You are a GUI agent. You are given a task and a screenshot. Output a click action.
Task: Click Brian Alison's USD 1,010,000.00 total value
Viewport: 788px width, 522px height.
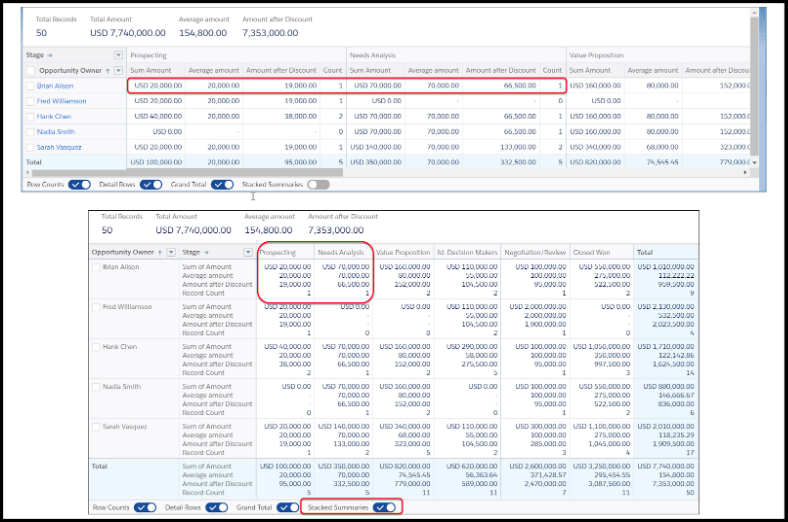point(666,267)
